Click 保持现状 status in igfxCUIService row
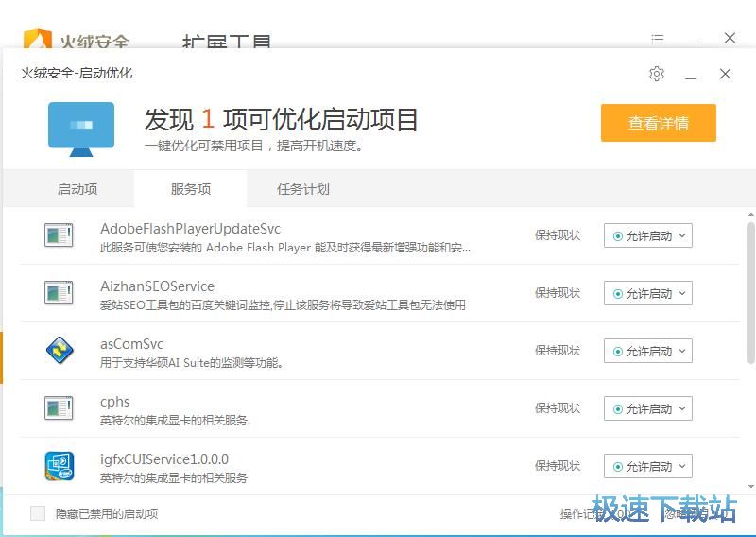Image resolution: width=756 pixels, height=537 pixels. pos(557,465)
